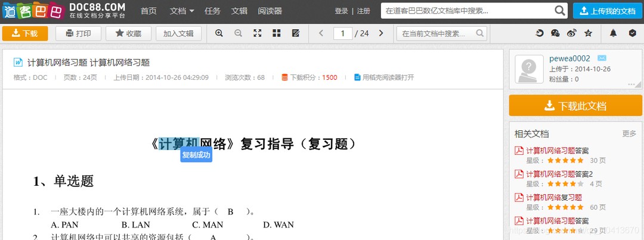Open the notification bell
This screenshot has width=644, height=240.
pyautogui.click(x=613, y=33)
